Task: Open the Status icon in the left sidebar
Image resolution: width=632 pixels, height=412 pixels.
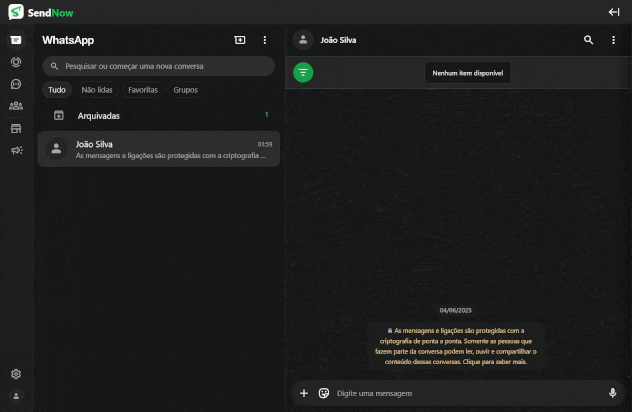Action: coord(16,62)
